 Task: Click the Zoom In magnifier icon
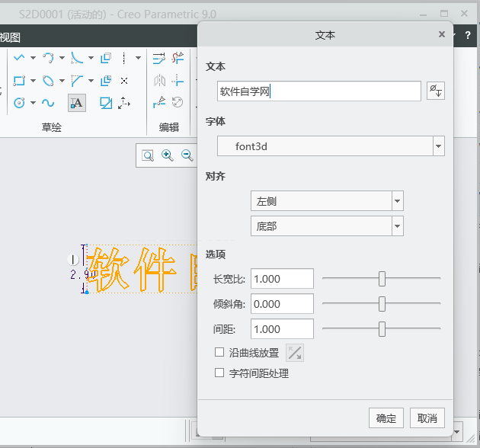(167, 155)
